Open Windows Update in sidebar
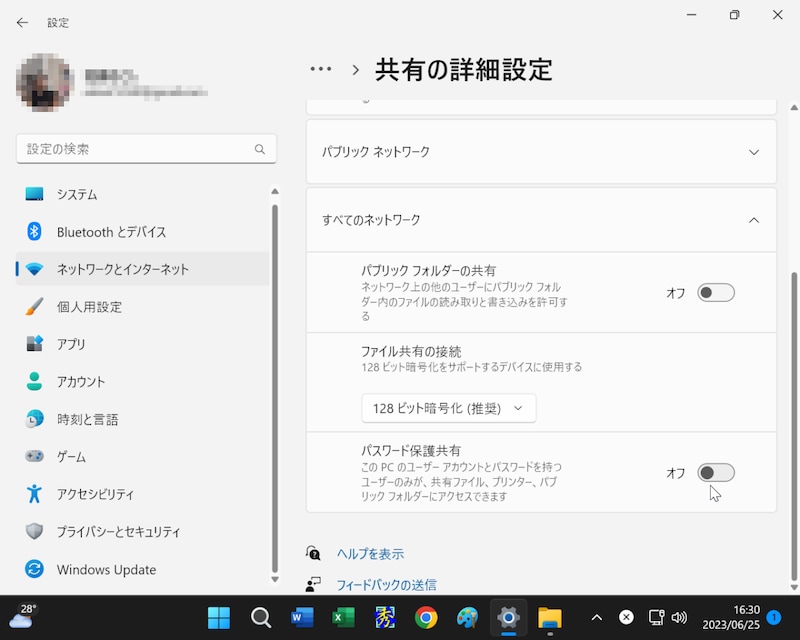 point(106,570)
